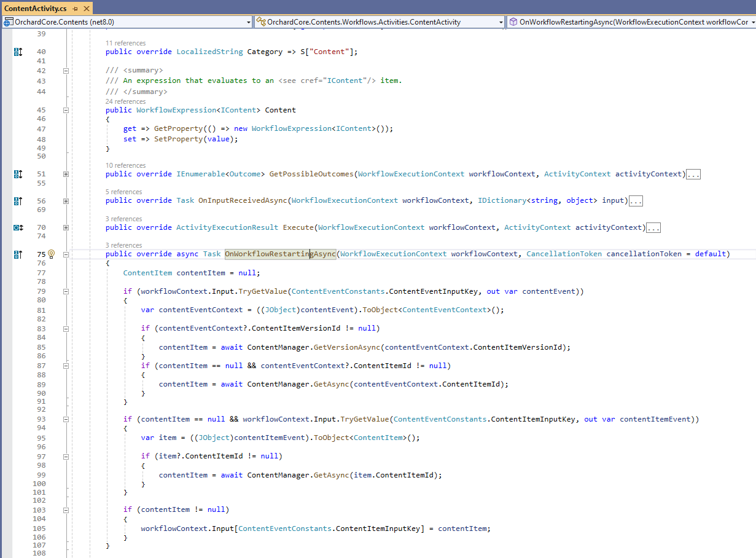Click GetAsync call on line 99

click(331, 476)
